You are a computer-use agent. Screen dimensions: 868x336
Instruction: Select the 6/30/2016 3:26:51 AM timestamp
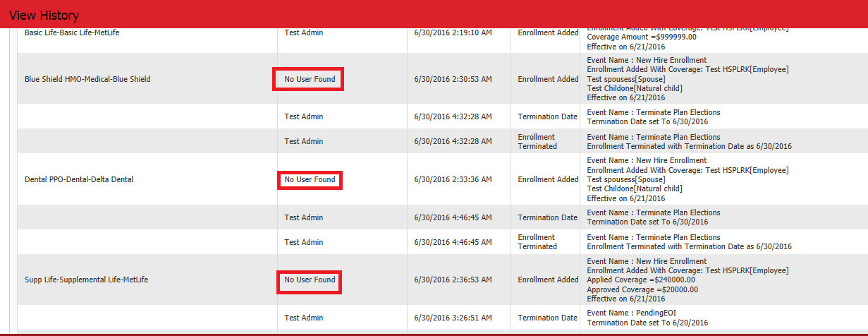coord(453,318)
